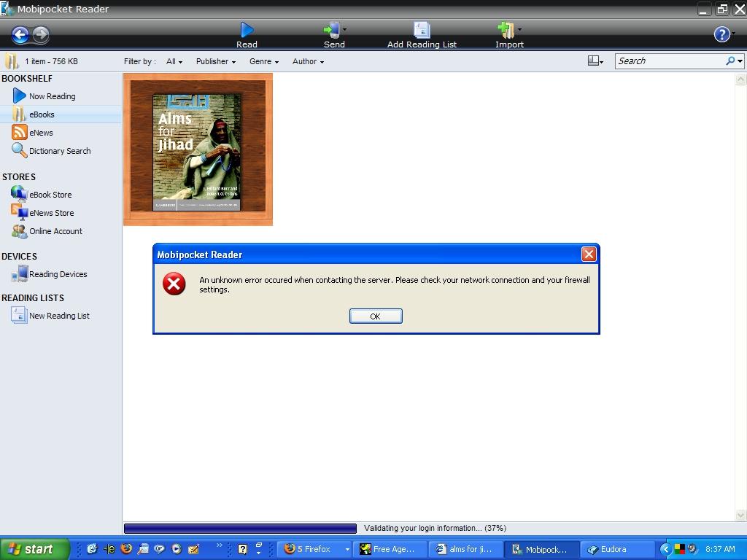Click the Windows start button
Viewport: 747px width, 560px height.
(x=35, y=549)
